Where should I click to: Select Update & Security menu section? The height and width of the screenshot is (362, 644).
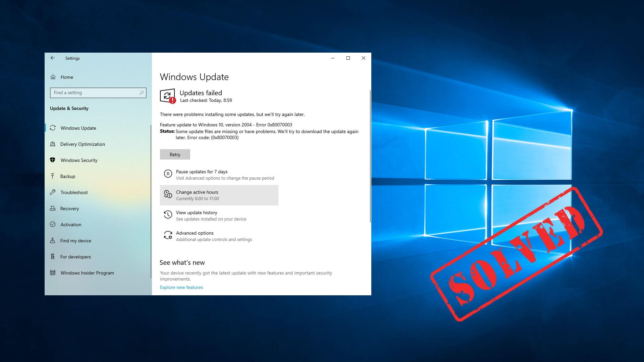[x=69, y=108]
